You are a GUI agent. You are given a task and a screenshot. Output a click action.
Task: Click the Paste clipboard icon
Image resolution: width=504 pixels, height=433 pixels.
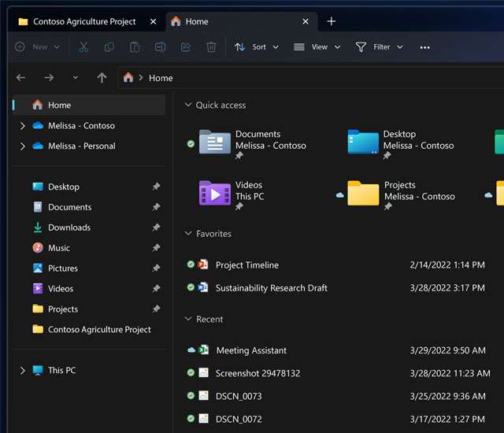135,47
